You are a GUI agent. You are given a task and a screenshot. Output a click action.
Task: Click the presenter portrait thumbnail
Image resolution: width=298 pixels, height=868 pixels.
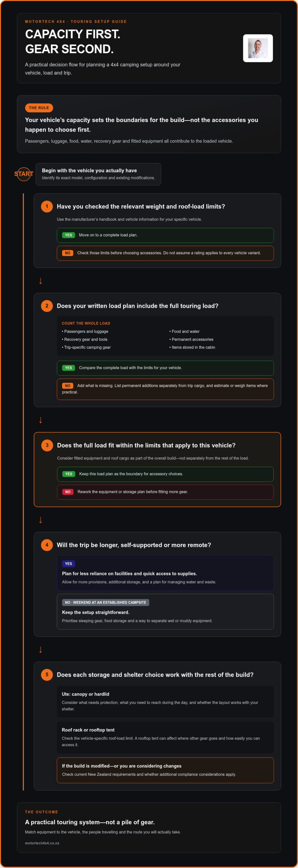pyautogui.click(x=258, y=48)
